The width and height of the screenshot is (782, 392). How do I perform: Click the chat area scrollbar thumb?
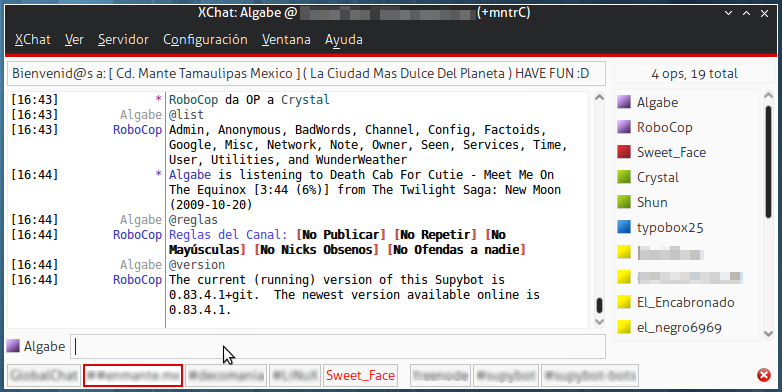[599, 305]
